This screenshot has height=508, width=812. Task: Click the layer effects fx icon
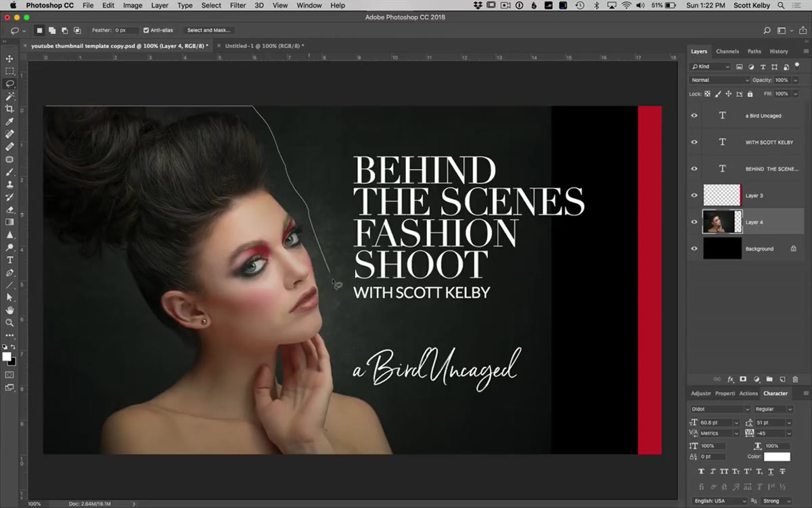coord(730,379)
